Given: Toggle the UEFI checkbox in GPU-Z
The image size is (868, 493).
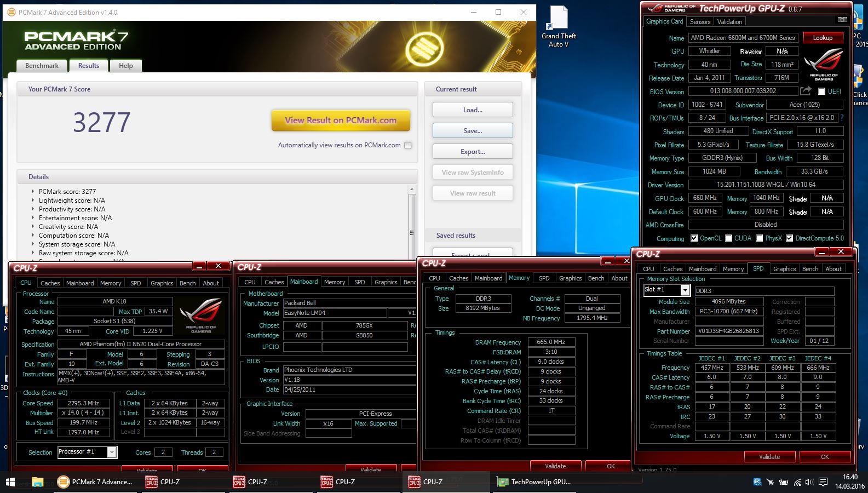Looking at the screenshot, I should point(821,91).
